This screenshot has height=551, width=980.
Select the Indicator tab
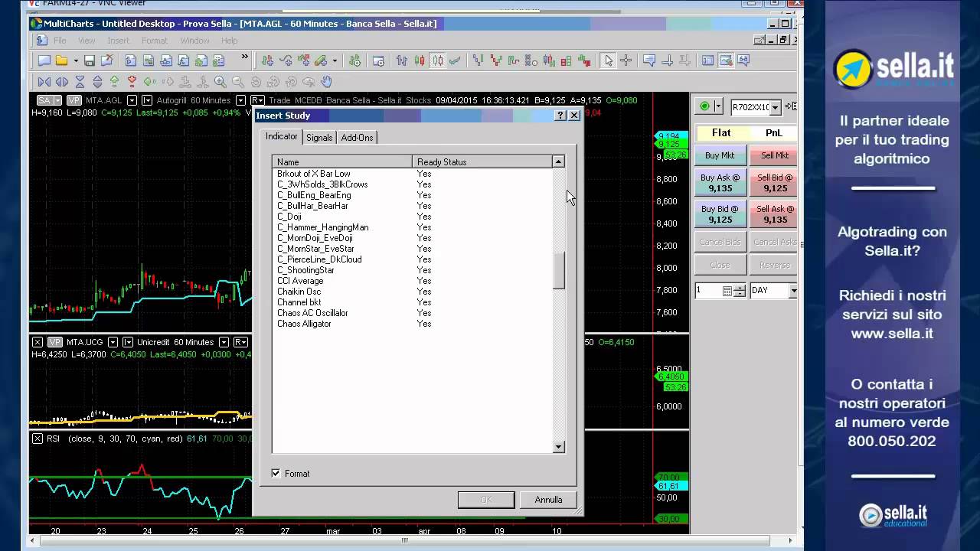(x=282, y=136)
